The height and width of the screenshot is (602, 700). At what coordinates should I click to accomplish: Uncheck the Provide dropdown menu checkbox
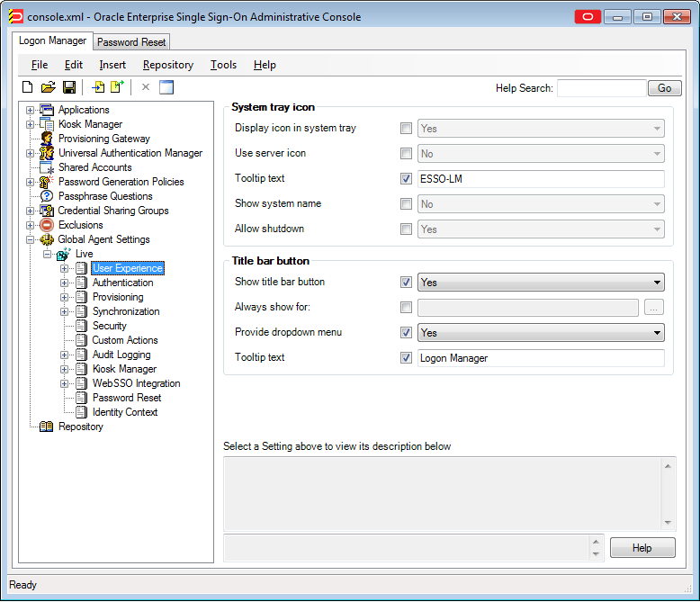pyautogui.click(x=406, y=333)
